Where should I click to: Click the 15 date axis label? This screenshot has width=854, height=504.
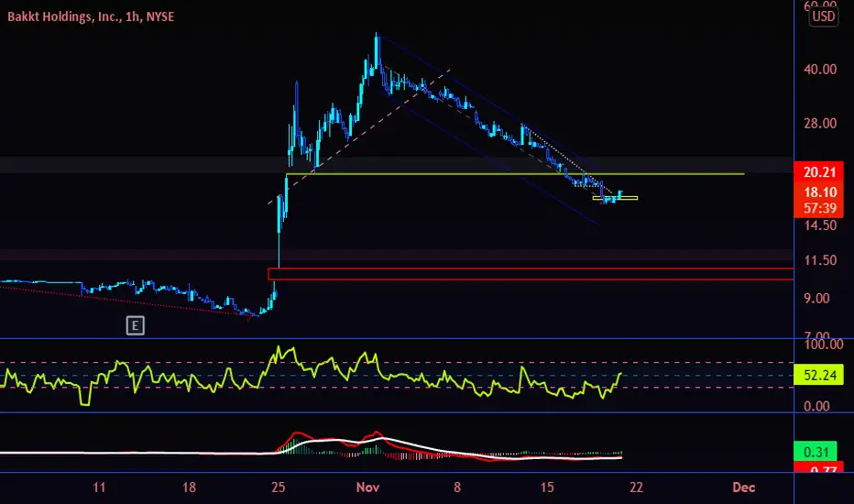[x=547, y=488]
